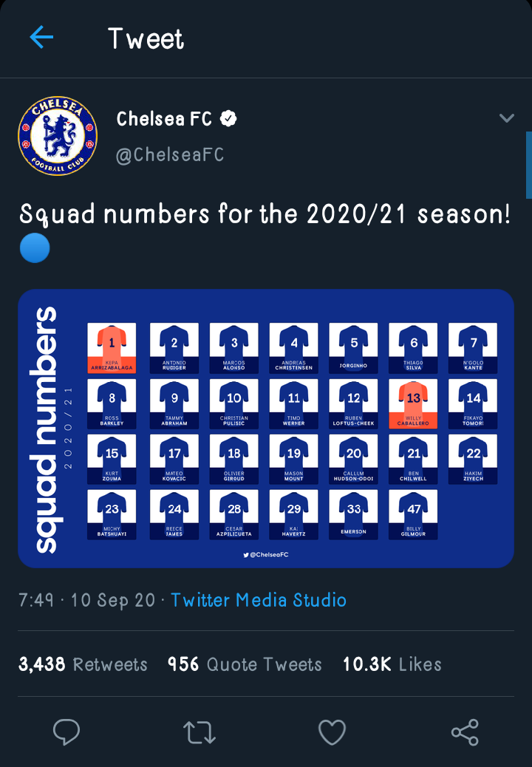
Task: Tap the @ChelseaFC handle
Action: click(x=170, y=154)
